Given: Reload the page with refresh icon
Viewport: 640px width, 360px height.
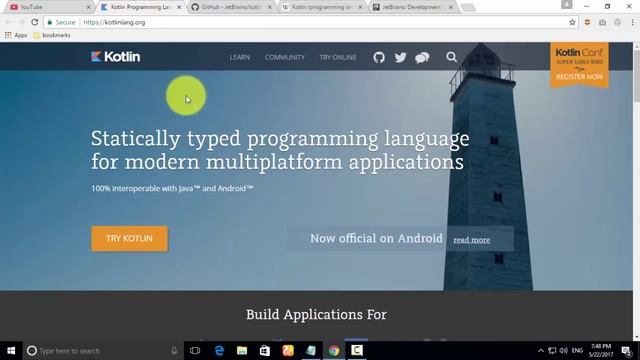Looking at the screenshot, I should 35,22.
